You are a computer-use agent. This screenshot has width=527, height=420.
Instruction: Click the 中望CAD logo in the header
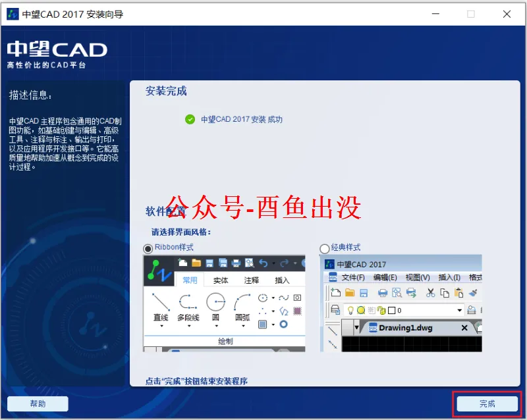(57, 49)
